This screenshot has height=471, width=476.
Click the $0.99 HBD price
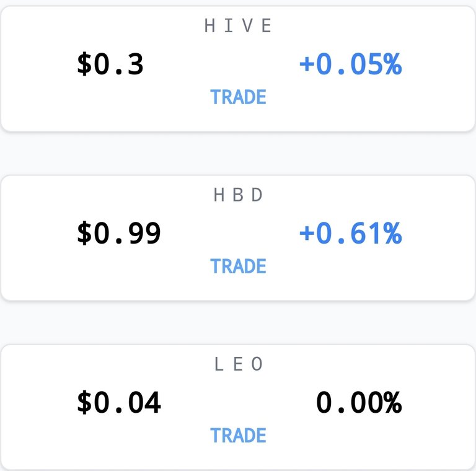(x=119, y=233)
